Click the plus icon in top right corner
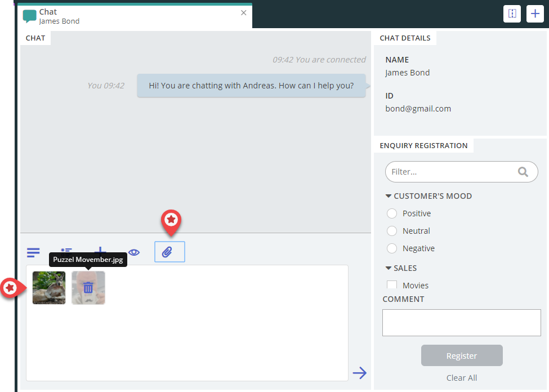The width and height of the screenshot is (549, 392). point(535,14)
